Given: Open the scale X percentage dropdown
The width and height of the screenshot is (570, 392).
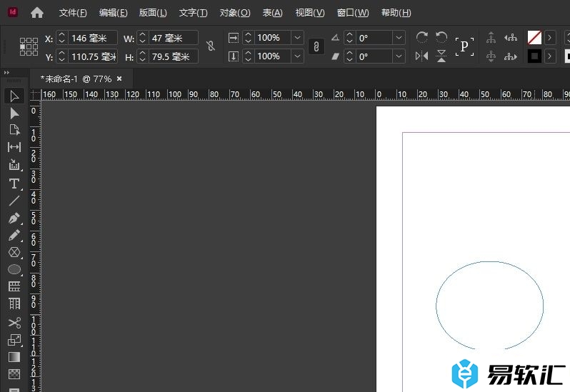Looking at the screenshot, I should pos(297,37).
